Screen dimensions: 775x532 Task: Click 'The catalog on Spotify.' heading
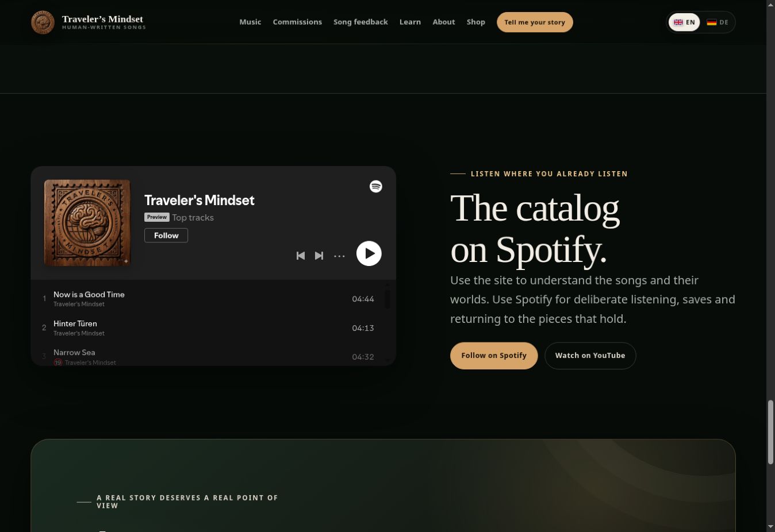tap(535, 229)
